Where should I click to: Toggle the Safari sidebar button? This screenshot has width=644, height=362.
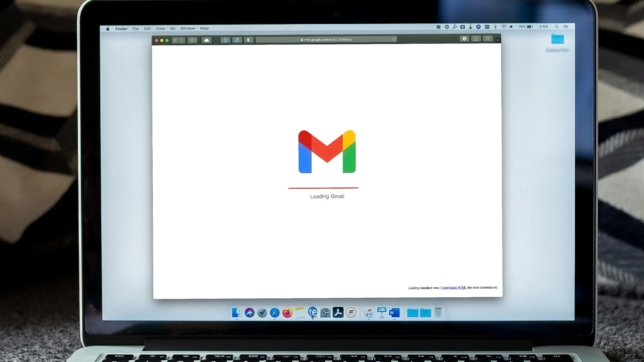[x=193, y=40]
